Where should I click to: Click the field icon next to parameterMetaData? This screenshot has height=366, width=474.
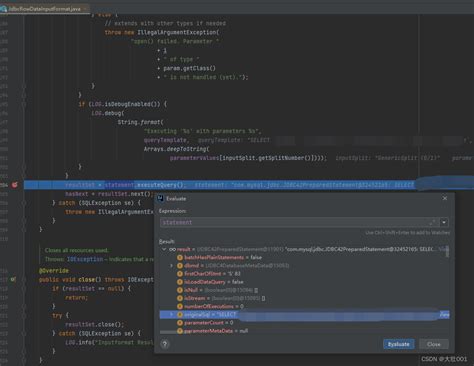(180, 331)
